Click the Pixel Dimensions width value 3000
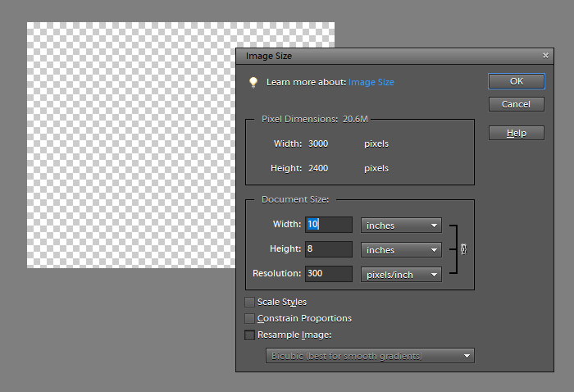This screenshot has height=392, width=574. (318, 144)
